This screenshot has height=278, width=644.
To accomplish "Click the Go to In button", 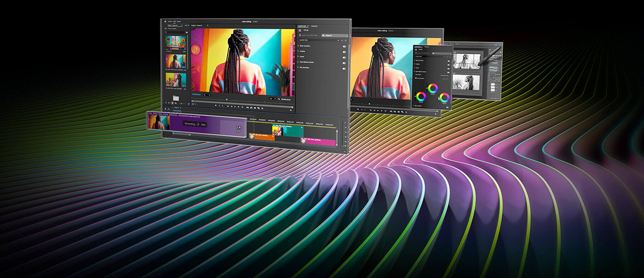I will coord(228,106).
